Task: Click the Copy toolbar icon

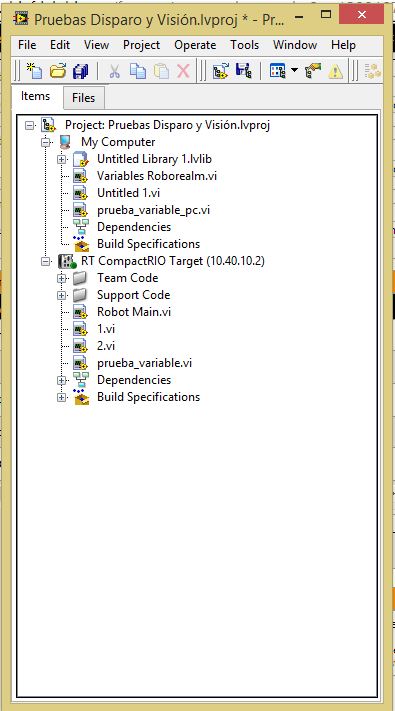Action: click(138, 71)
